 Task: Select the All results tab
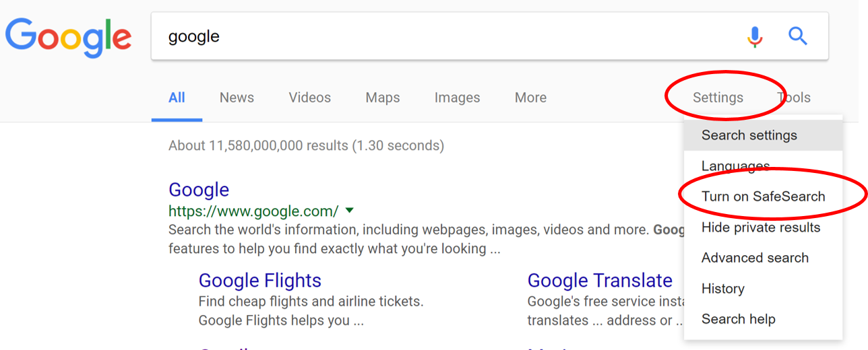click(177, 98)
